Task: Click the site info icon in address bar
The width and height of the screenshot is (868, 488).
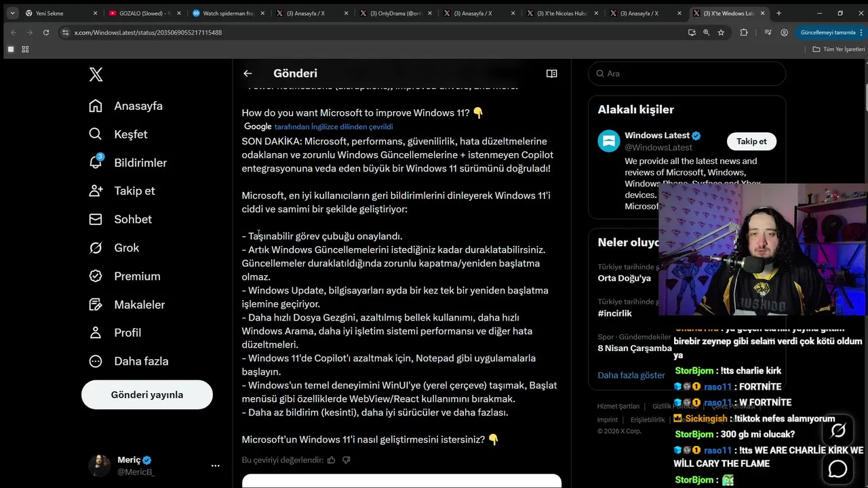Action: (x=65, y=32)
